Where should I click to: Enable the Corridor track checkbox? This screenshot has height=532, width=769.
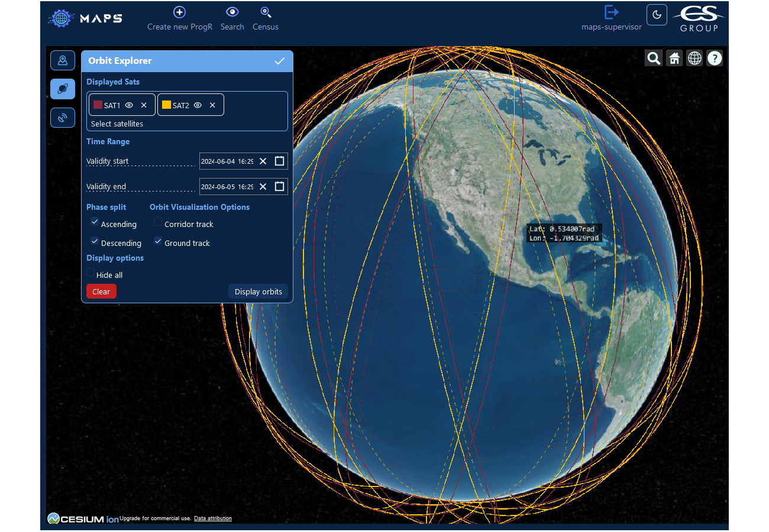tap(157, 222)
